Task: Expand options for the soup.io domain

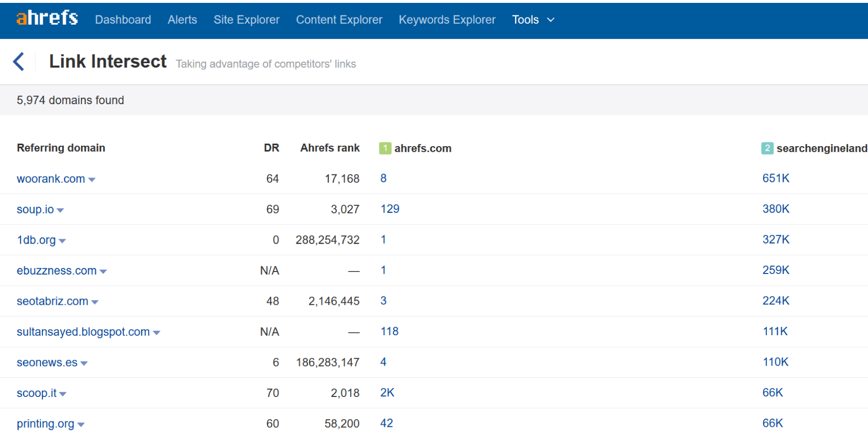Action: (61, 210)
